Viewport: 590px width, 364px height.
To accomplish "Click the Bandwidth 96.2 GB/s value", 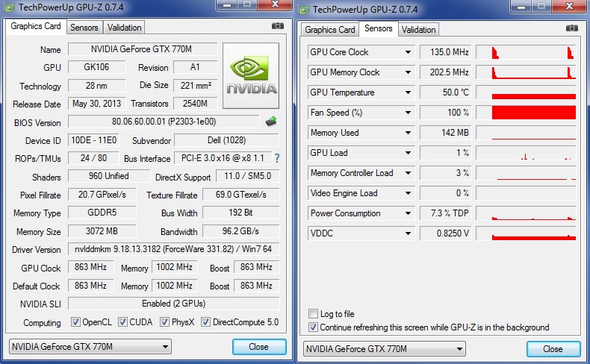I will click(240, 231).
